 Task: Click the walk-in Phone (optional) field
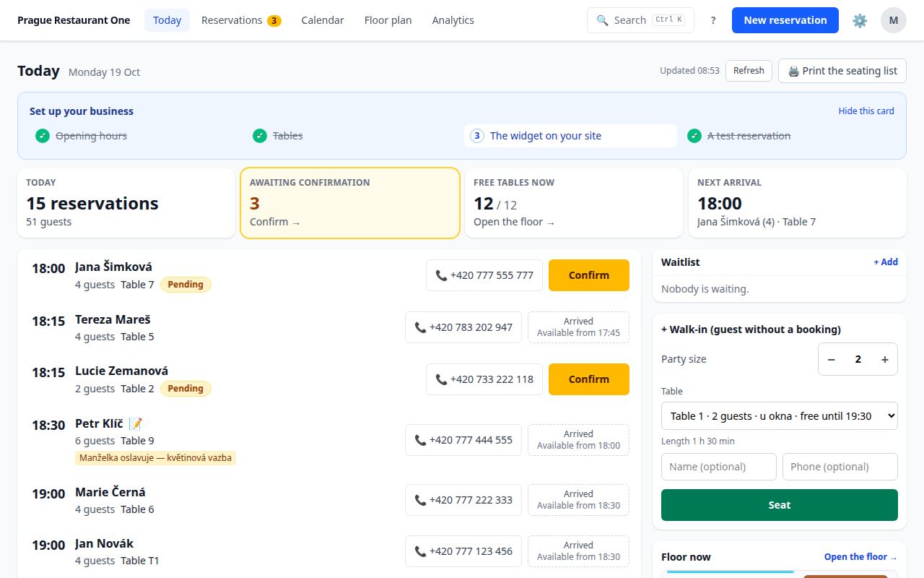840,467
